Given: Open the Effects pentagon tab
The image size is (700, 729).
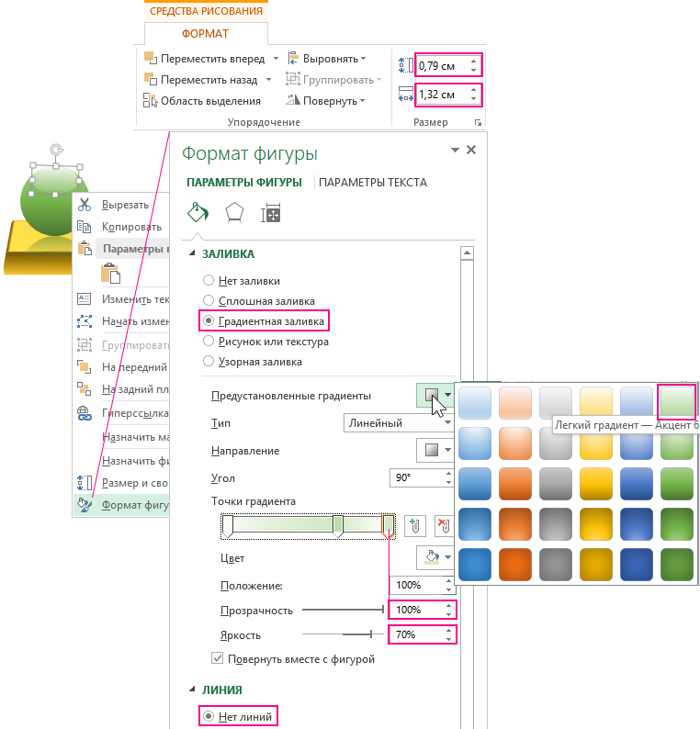Looking at the screenshot, I should point(234,213).
